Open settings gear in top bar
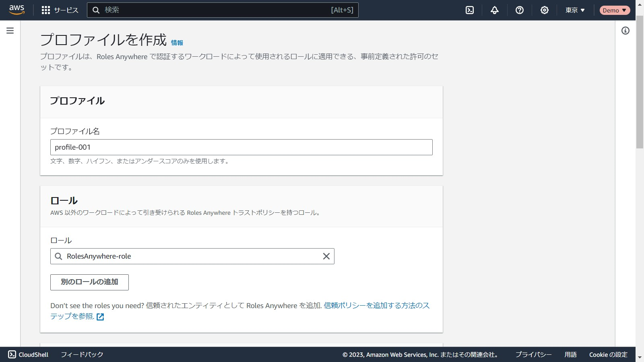The image size is (644, 362). [x=545, y=10]
